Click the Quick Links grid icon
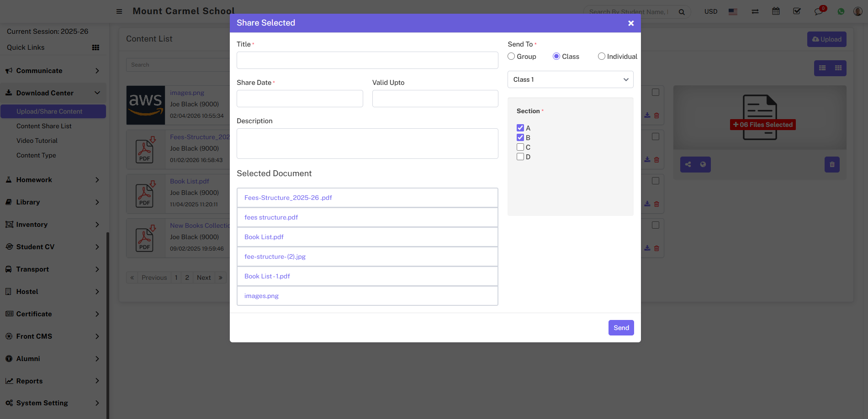The height and width of the screenshot is (419, 868). tap(95, 47)
